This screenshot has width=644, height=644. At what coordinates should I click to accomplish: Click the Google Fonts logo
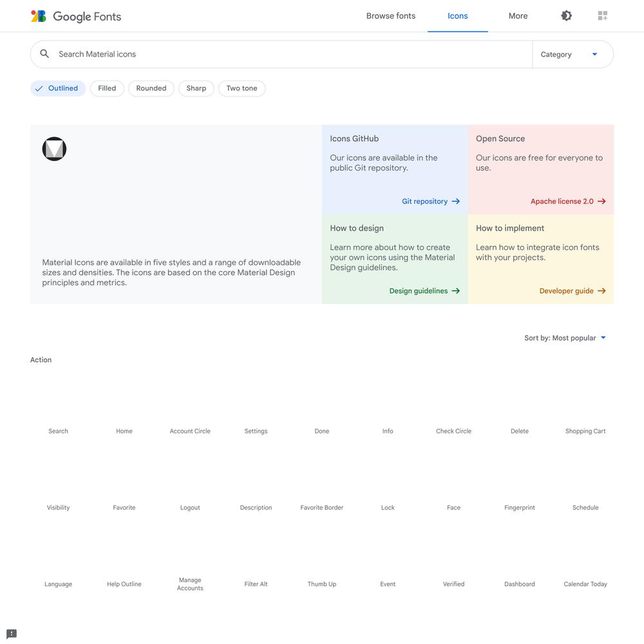pos(76,17)
